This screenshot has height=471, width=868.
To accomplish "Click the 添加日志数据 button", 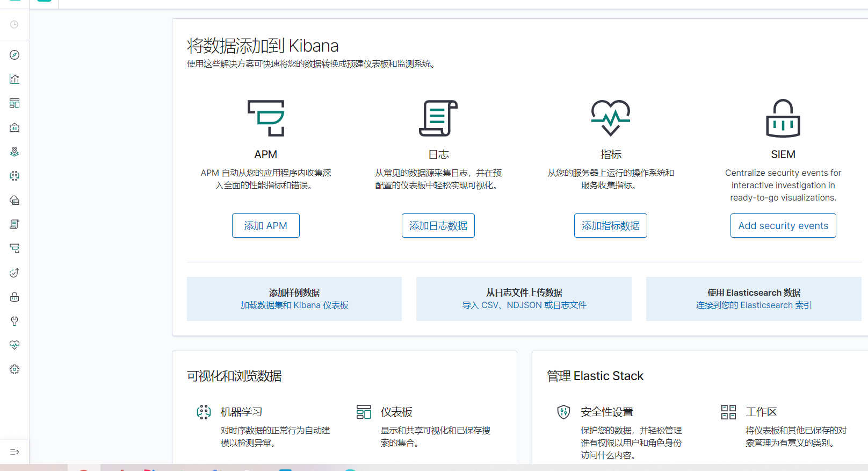I will click(x=438, y=226).
